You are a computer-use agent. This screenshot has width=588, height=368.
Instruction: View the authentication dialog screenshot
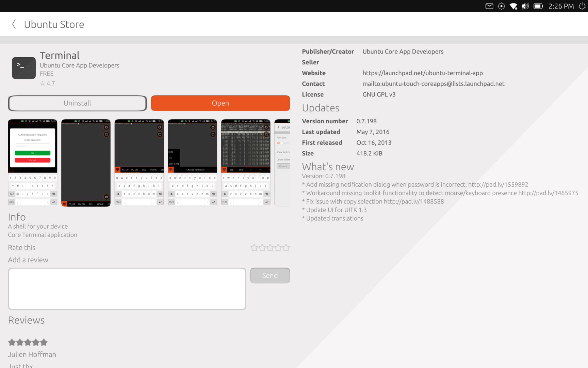click(x=33, y=163)
